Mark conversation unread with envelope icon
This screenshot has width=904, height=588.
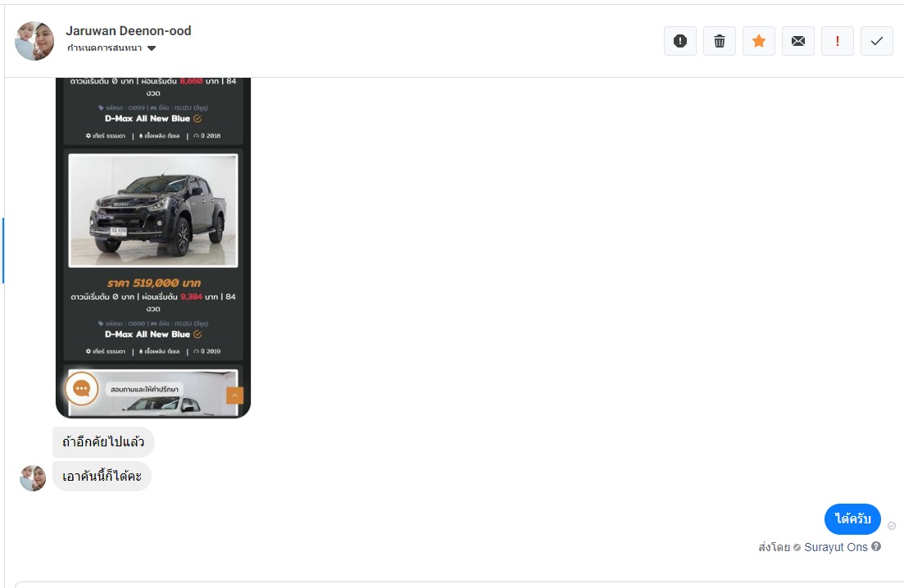(x=798, y=41)
